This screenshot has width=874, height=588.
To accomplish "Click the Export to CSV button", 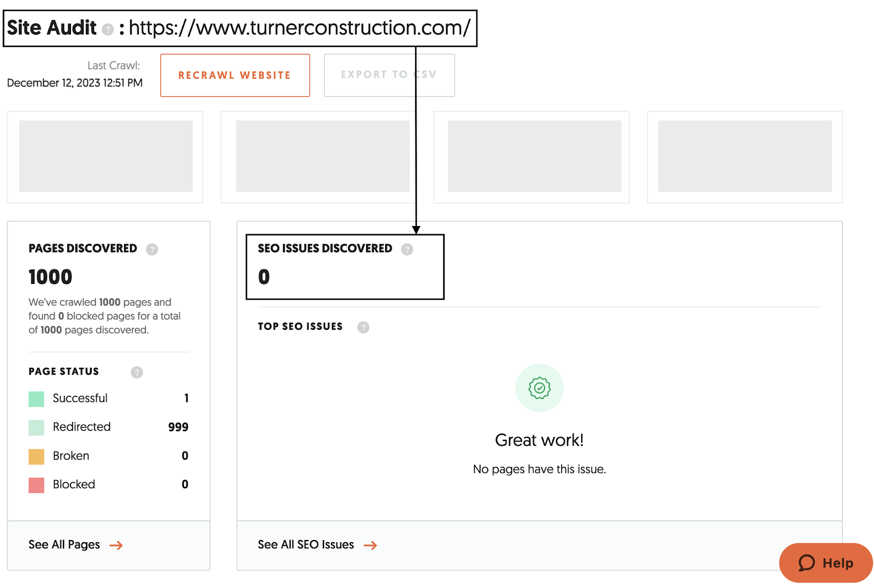I will [x=389, y=75].
